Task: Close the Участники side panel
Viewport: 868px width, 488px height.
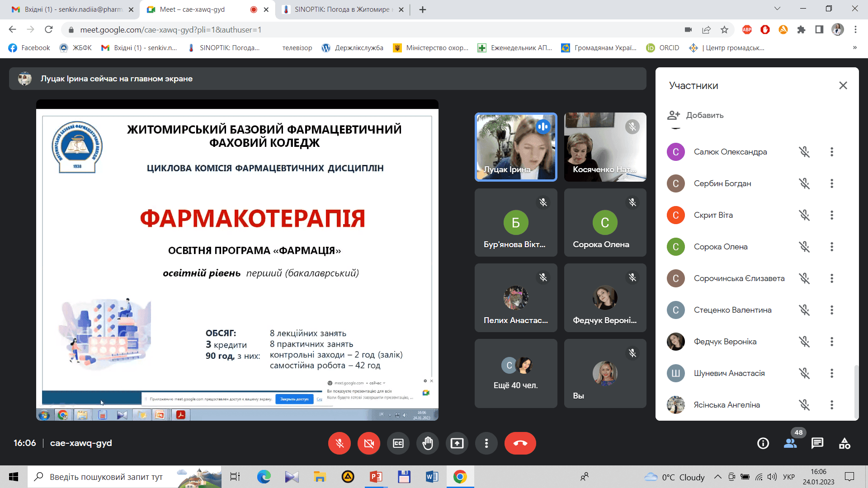Action: point(843,85)
